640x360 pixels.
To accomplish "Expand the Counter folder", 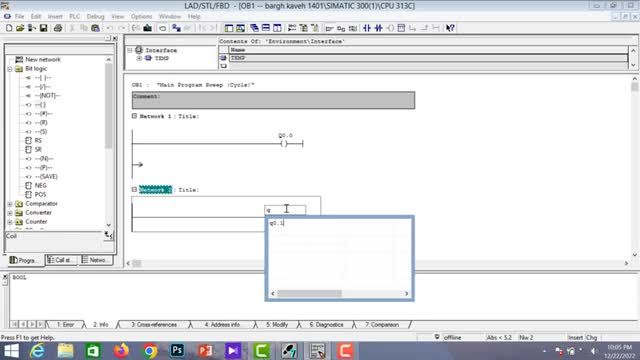I will [10, 222].
